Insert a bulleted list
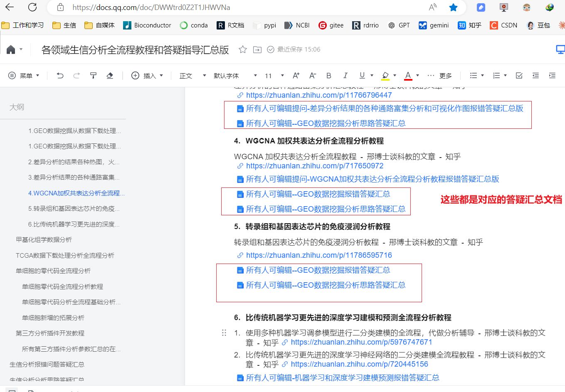This screenshot has width=565, height=392. point(473,75)
